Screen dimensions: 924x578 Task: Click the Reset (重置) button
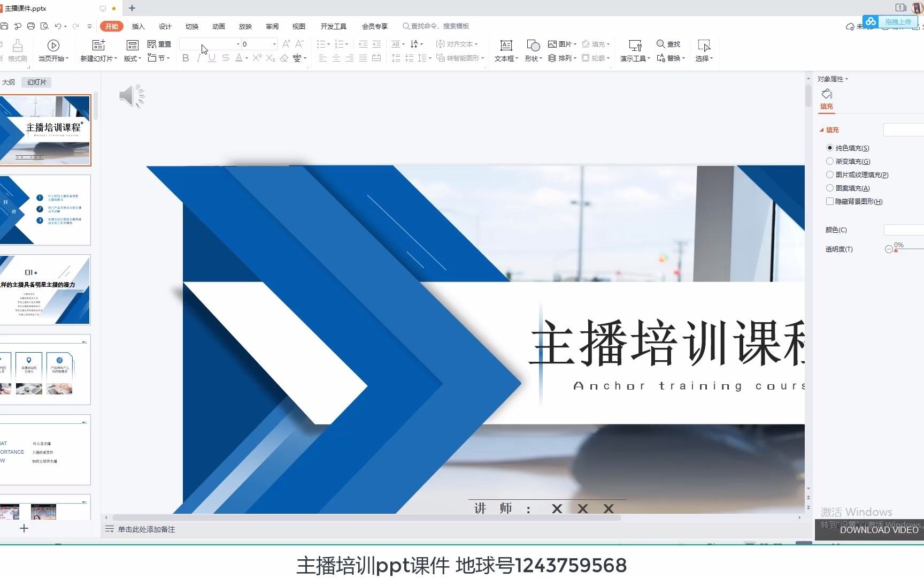159,44
